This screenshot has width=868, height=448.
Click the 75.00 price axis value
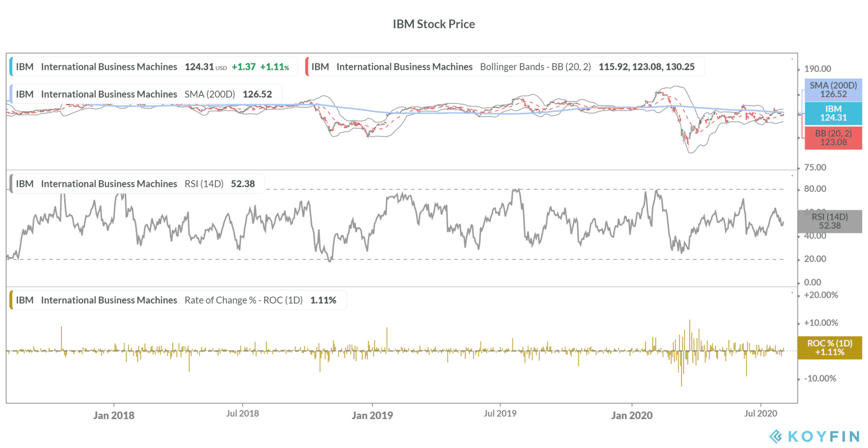[815, 168]
